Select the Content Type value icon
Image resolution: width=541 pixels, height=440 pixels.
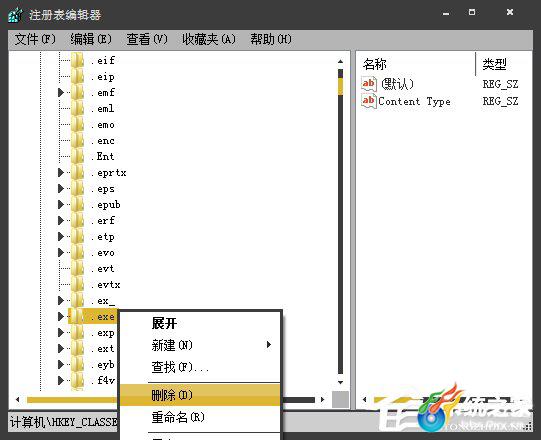(368, 101)
